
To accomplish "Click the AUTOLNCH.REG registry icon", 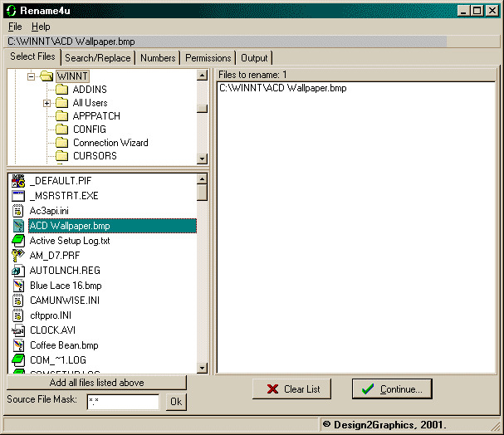I will click(x=18, y=271).
